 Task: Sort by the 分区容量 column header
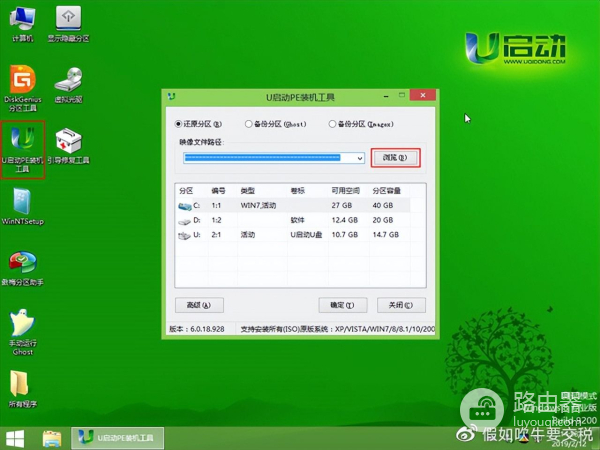[389, 191]
